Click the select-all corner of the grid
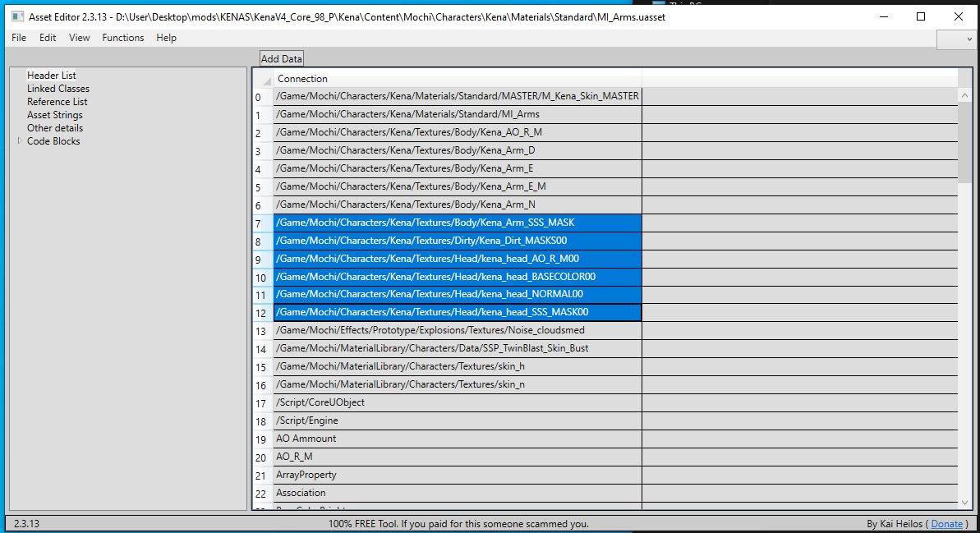The image size is (980, 533). (263, 79)
